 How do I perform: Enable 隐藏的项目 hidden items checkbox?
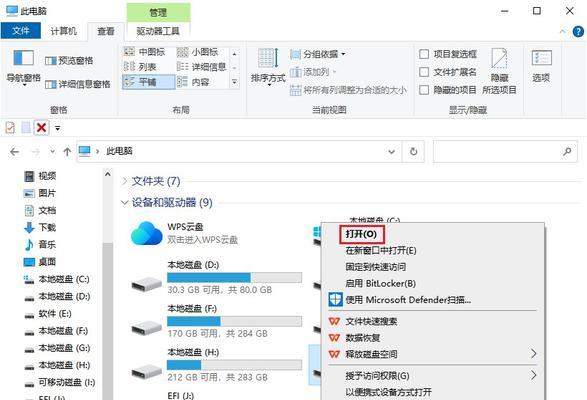point(424,90)
